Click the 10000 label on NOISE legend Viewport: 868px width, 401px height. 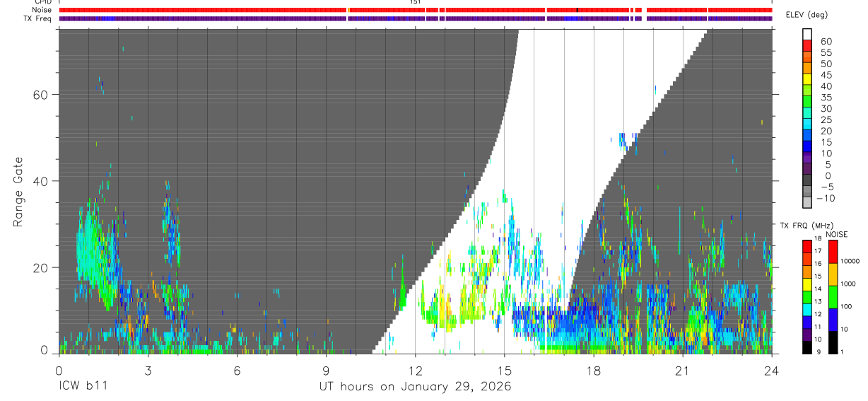850,261
